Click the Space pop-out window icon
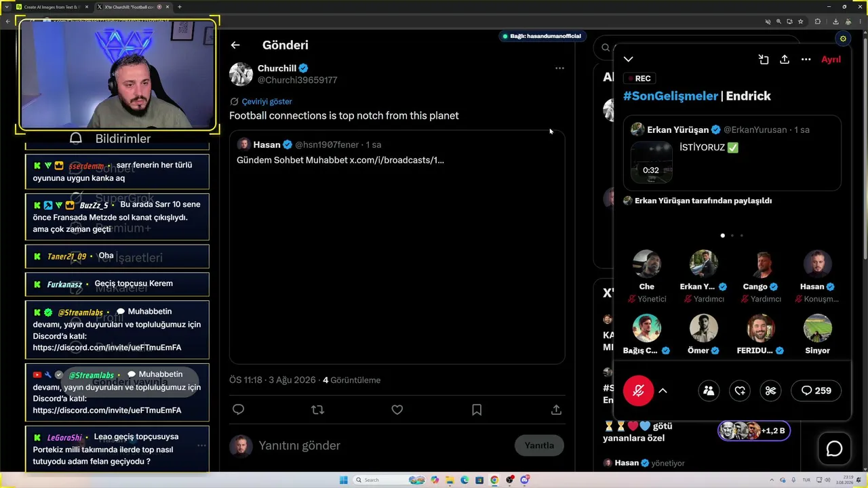 [764, 60]
